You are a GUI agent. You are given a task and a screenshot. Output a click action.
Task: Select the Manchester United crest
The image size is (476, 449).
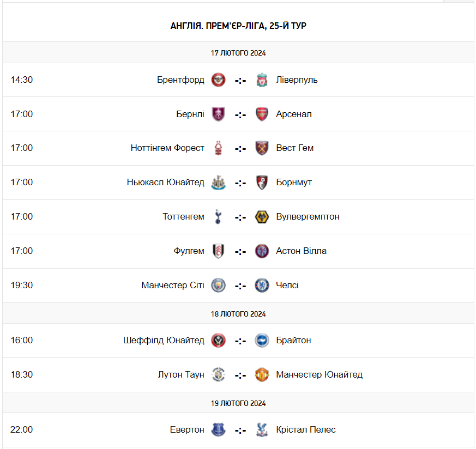[262, 374]
